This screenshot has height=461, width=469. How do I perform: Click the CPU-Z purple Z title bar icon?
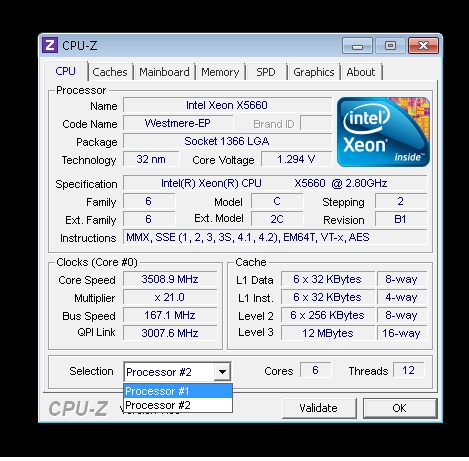[x=50, y=45]
